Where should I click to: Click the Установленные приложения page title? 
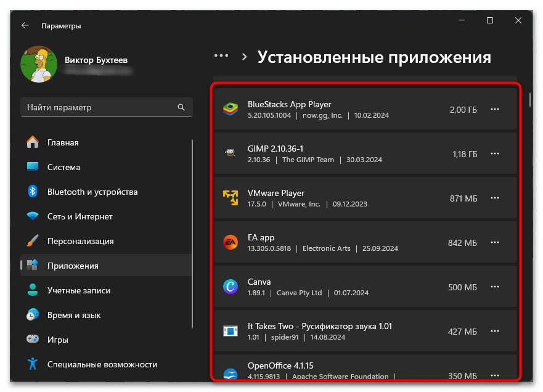[374, 57]
